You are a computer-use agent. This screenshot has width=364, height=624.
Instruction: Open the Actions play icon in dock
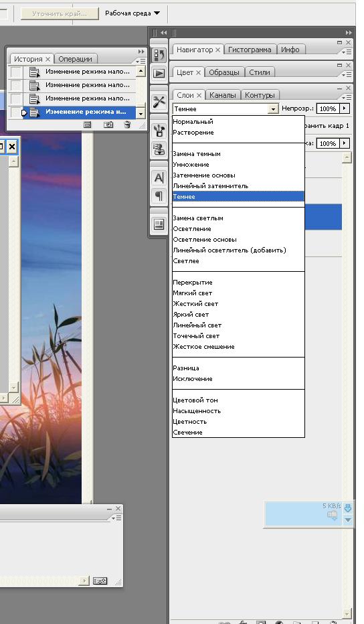(159, 74)
